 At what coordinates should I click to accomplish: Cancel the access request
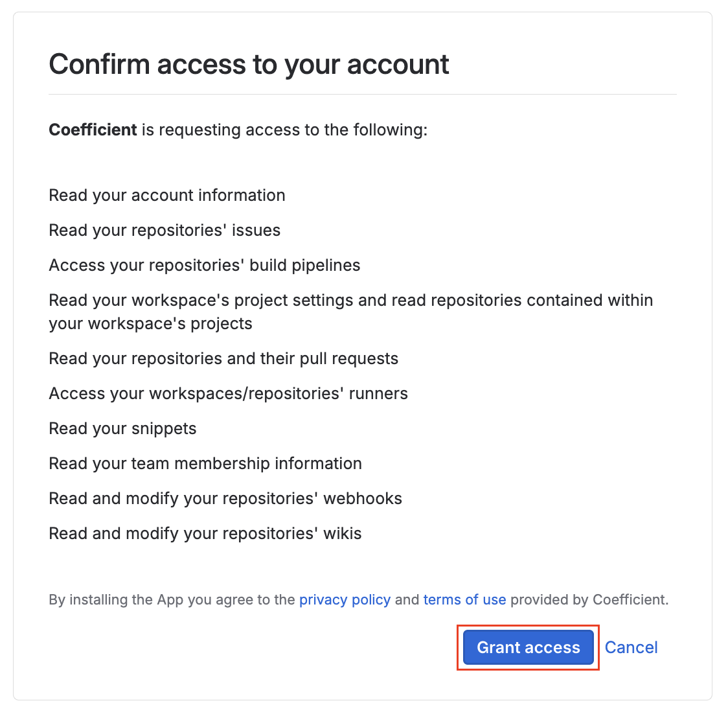[x=631, y=647]
